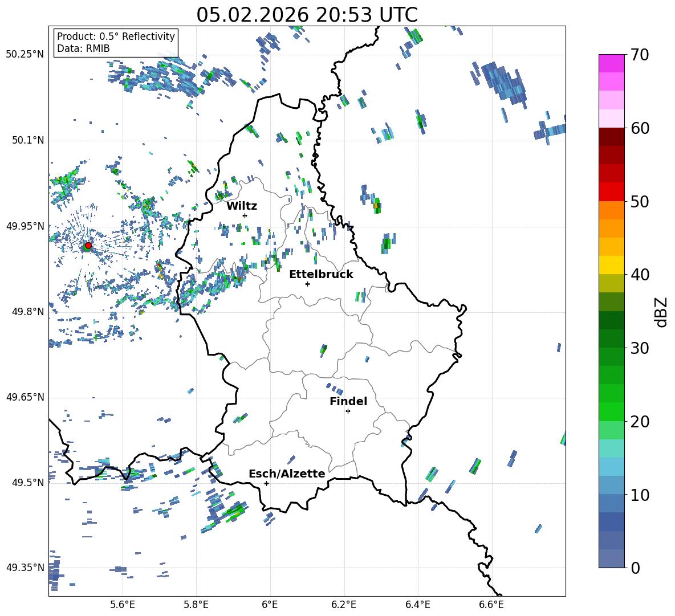Click the Ettelbruck station cross marker
This screenshot has height=616, width=675.
click(x=307, y=284)
